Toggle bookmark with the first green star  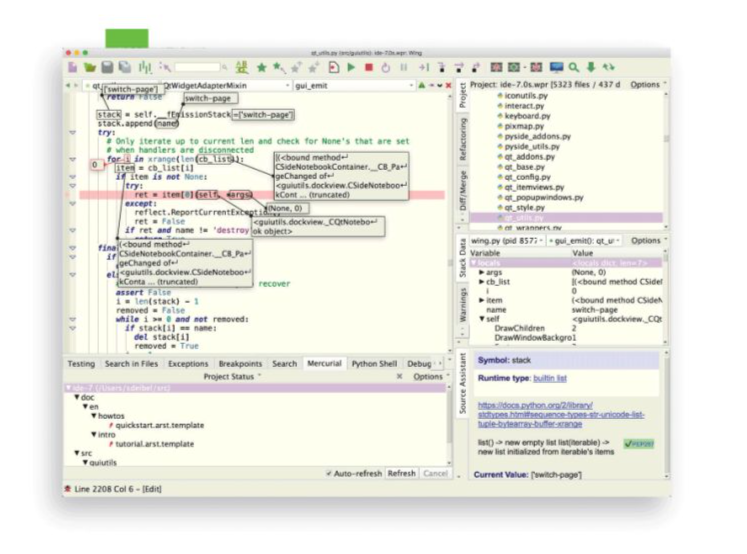pos(262,68)
